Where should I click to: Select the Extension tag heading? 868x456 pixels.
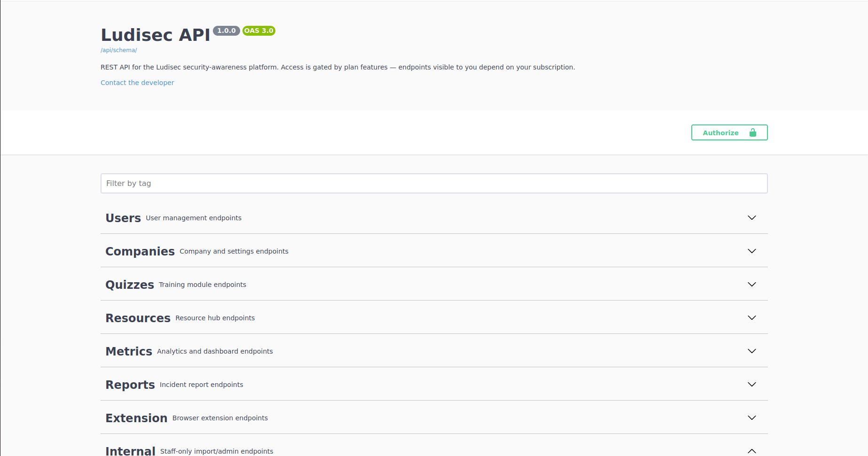pos(136,418)
